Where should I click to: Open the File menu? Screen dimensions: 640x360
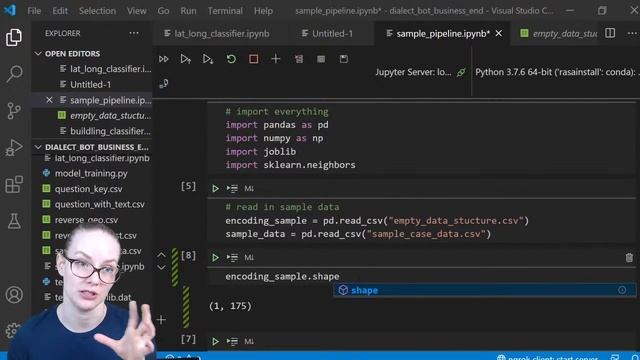coord(34,11)
